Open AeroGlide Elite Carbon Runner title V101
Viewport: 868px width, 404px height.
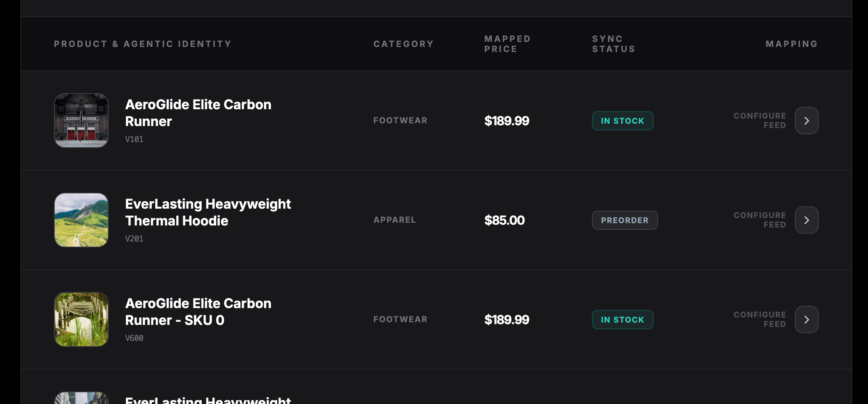tap(198, 113)
